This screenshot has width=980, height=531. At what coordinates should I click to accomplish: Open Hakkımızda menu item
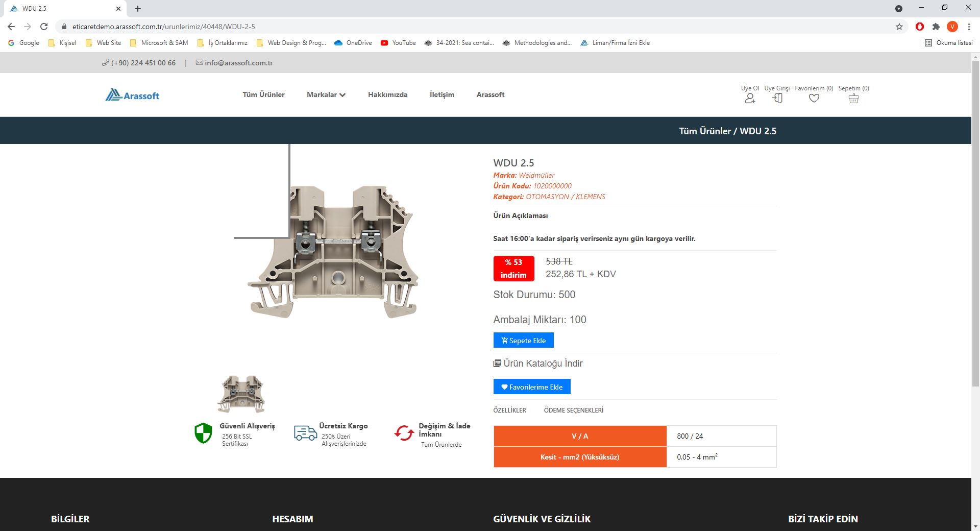387,94
